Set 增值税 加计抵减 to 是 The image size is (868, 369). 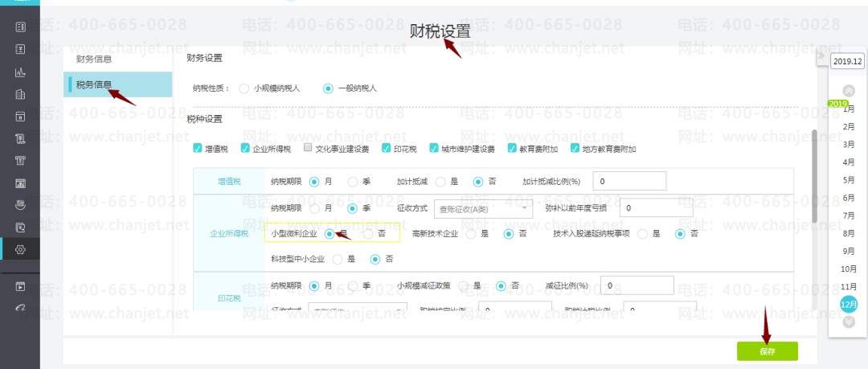pyautogui.click(x=440, y=181)
